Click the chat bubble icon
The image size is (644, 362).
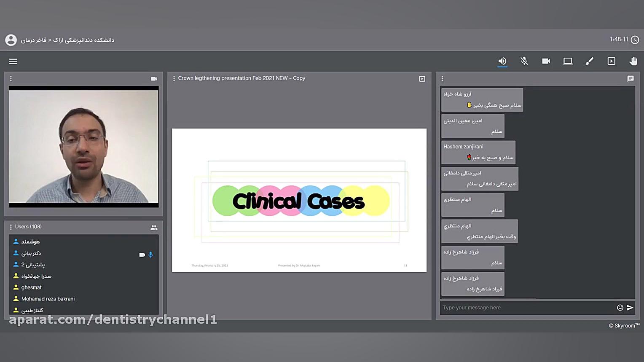click(630, 79)
